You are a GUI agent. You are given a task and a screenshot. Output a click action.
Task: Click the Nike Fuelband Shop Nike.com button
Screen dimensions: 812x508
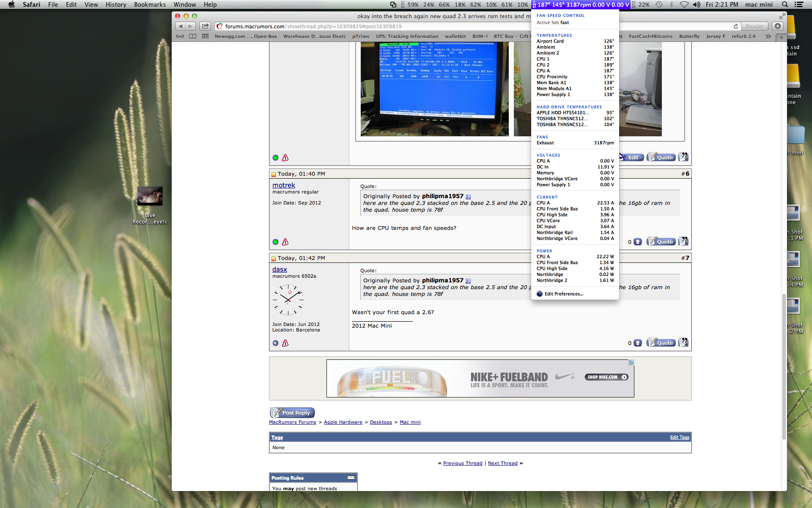606,377
